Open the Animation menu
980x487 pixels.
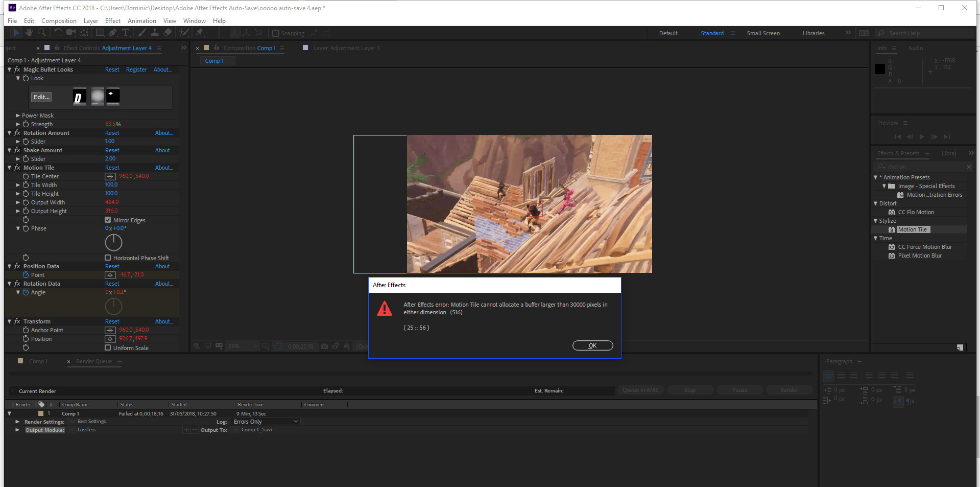[142, 21]
